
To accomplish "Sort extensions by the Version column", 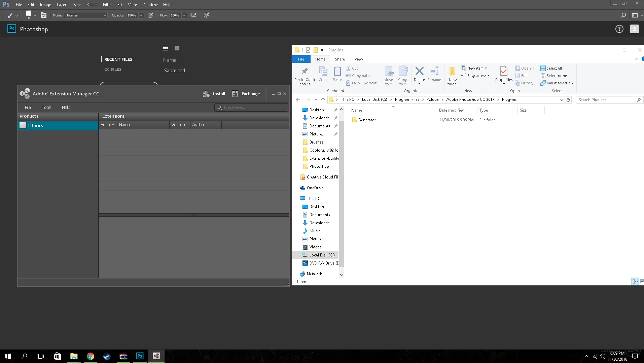I will 179,125.
